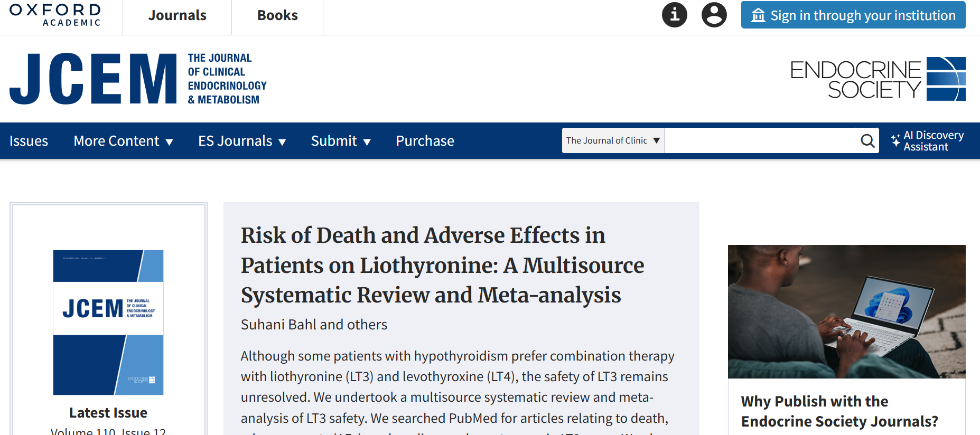The width and height of the screenshot is (980, 435).
Task: Open Why Publish with Endocrine Society Journals
Action: click(x=839, y=411)
